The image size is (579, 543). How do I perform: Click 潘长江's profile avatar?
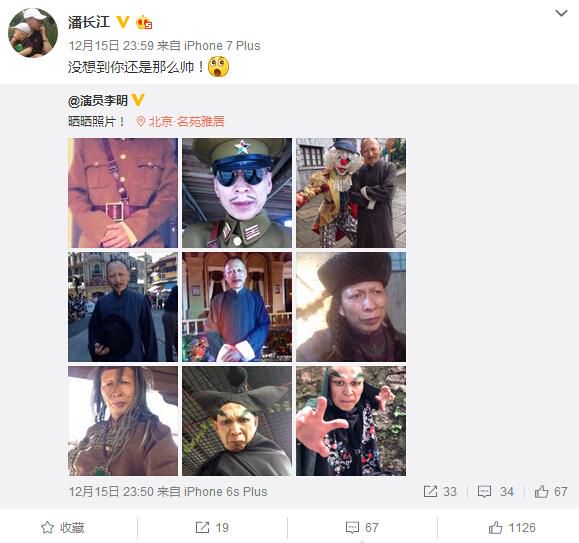33,33
